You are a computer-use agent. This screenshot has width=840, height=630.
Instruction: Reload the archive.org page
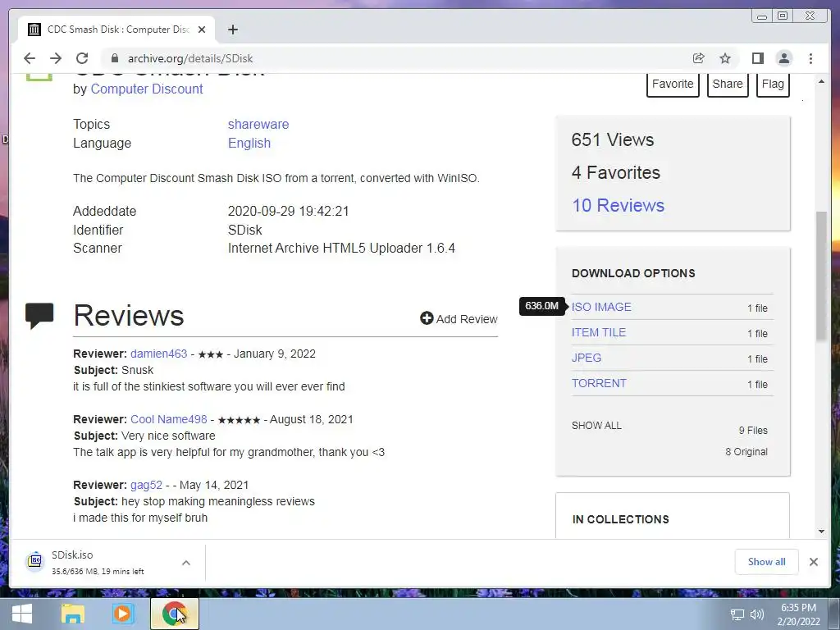point(82,58)
